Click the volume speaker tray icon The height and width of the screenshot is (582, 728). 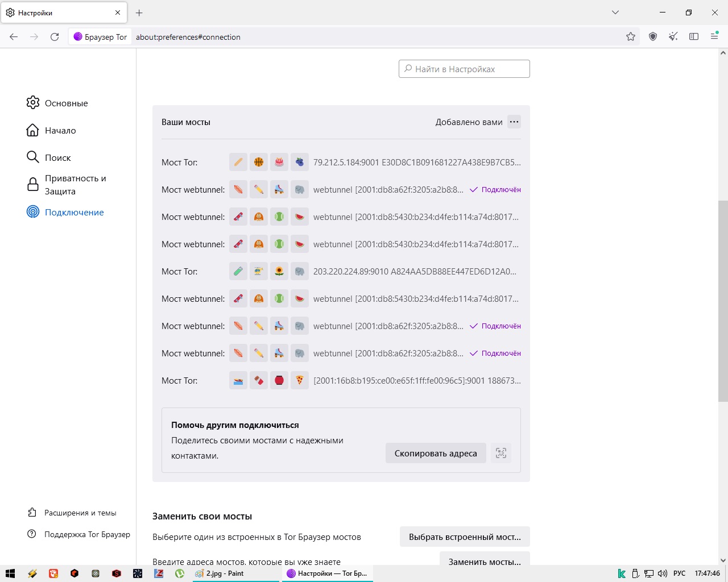pos(663,573)
